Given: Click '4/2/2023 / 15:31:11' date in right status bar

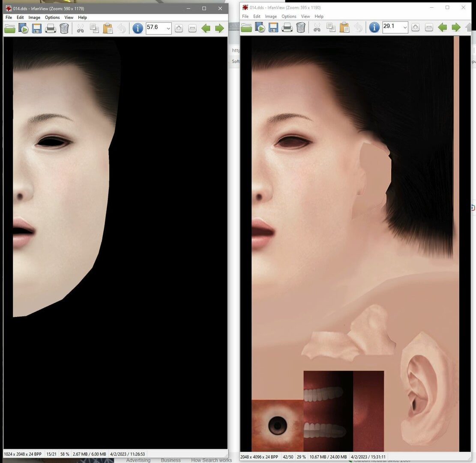Looking at the screenshot, I should [x=368, y=457].
